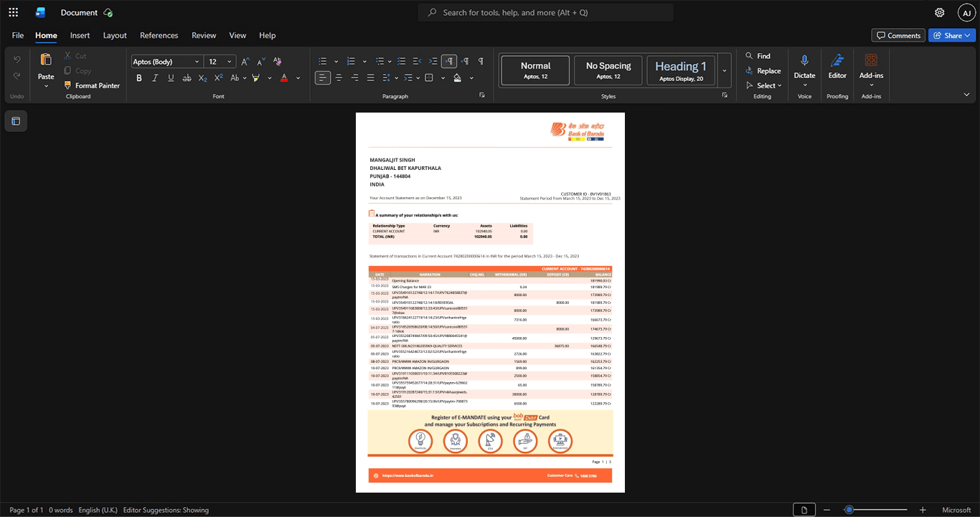Switch to the Layout tab
The image size is (980, 517).
pyautogui.click(x=115, y=35)
